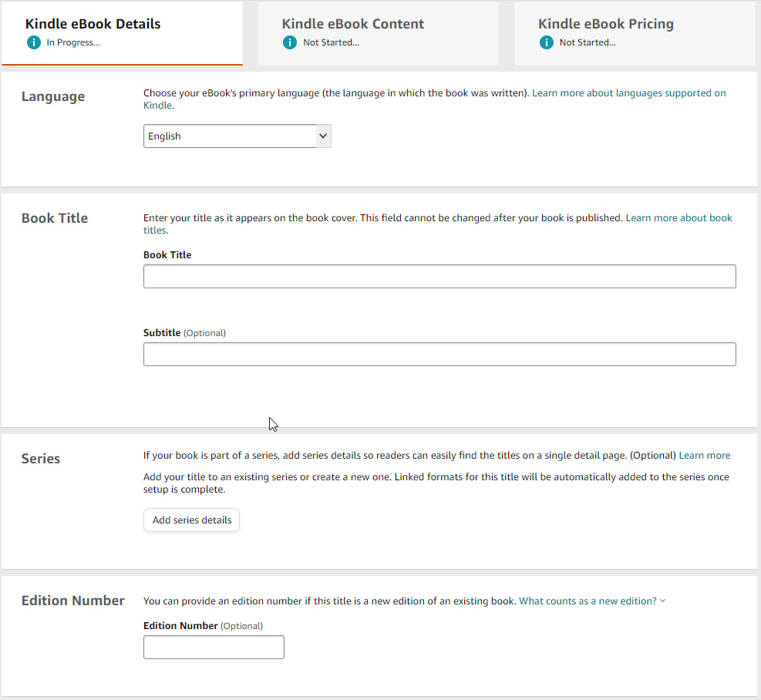Click the info icon on Kindle eBook Pricing tab
The height and width of the screenshot is (700, 761).
coord(547,42)
